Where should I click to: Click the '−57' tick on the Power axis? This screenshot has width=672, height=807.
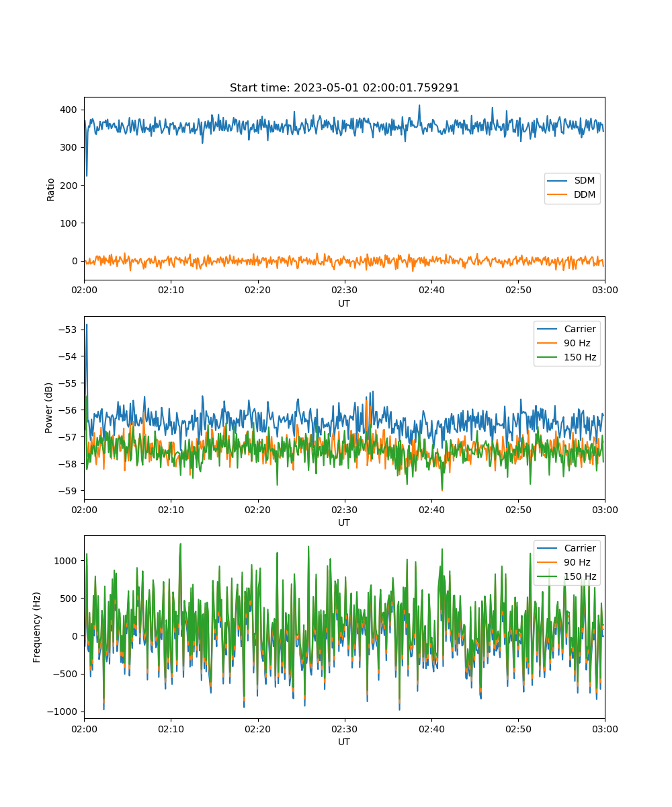(69, 437)
